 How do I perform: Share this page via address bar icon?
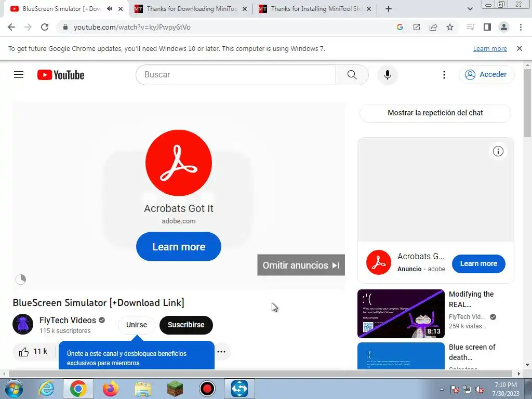pyautogui.click(x=433, y=27)
